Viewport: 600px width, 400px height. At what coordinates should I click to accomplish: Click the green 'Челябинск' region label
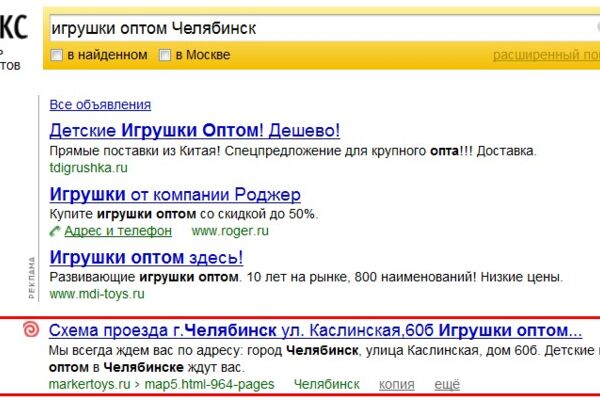point(326,384)
